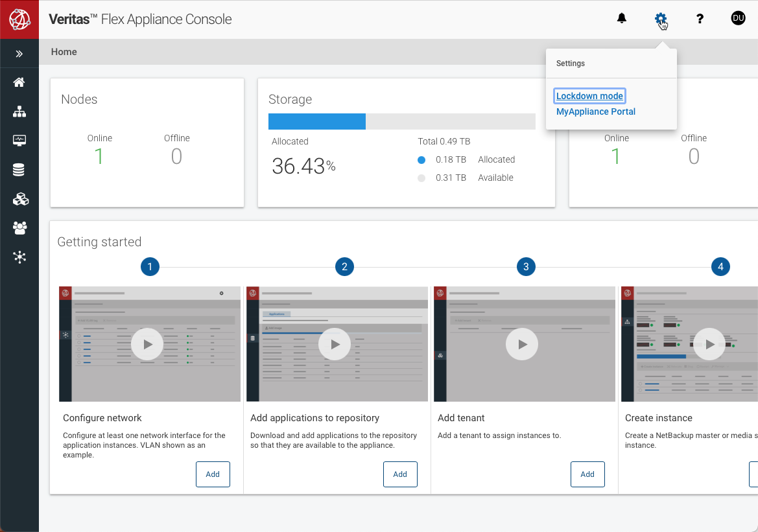Click the Settings popup header
Viewport: 758px width, 532px height.
(x=571, y=64)
